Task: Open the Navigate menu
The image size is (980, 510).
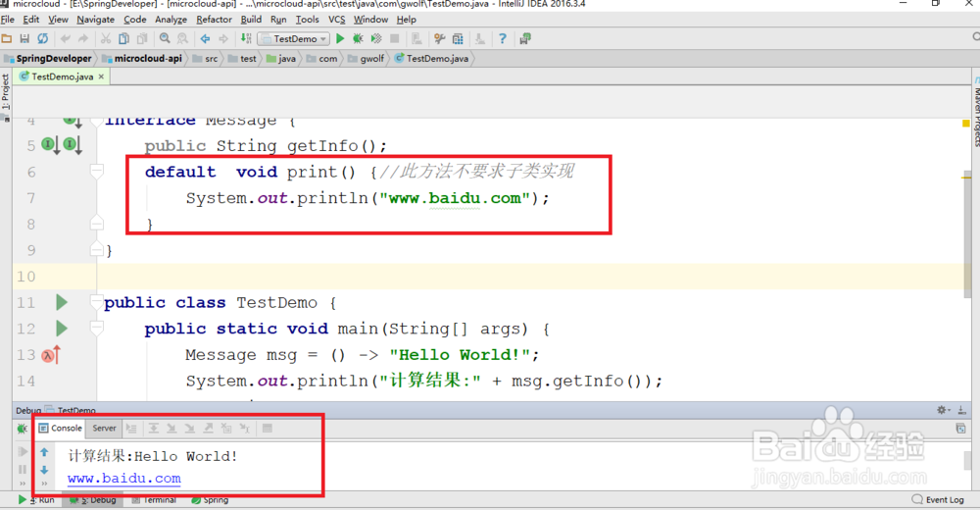Action: tap(96, 20)
